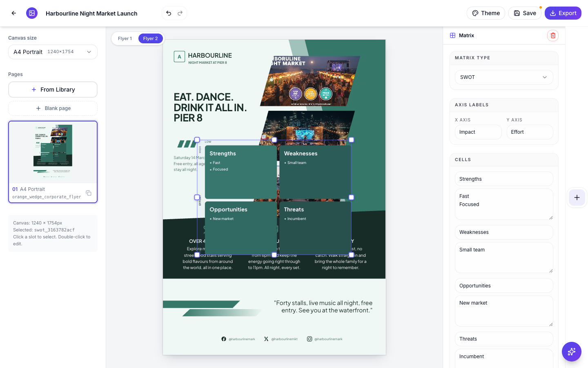Edit the Fast Focused cell text area
Screen dimensions: 588x368
coord(504,204)
